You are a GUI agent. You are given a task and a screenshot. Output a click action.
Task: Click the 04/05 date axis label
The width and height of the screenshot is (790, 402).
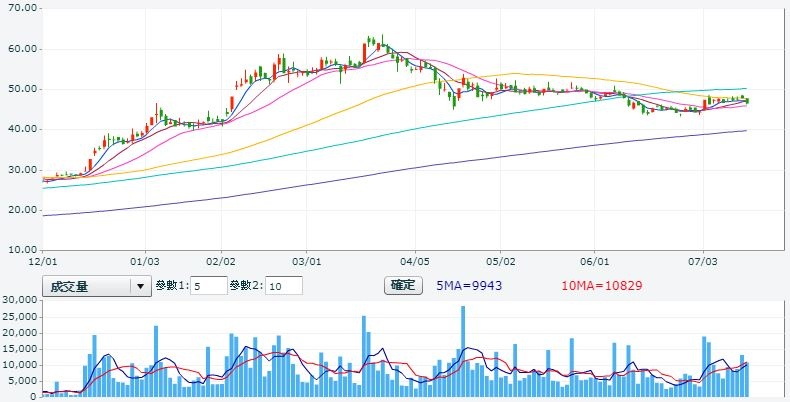[x=415, y=262]
